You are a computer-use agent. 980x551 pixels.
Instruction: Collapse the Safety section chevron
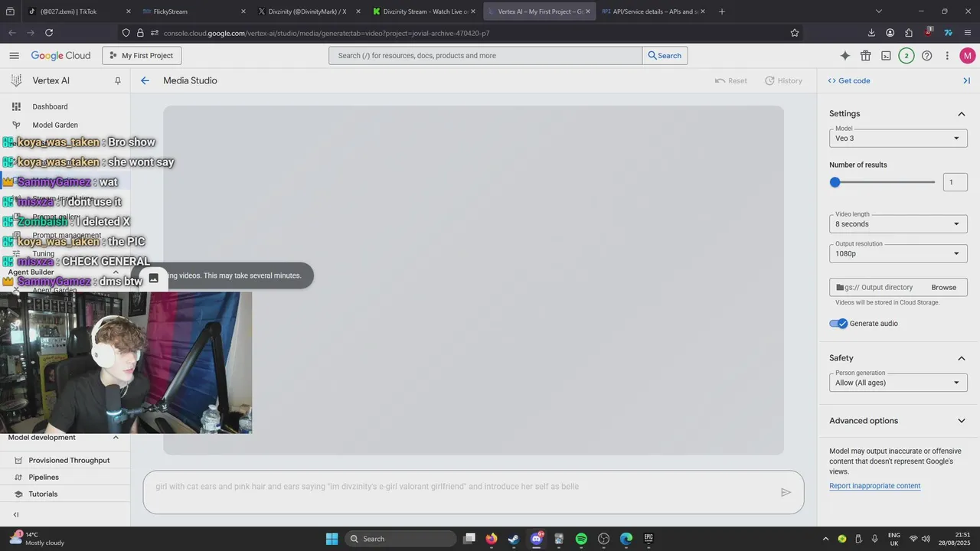962,358
